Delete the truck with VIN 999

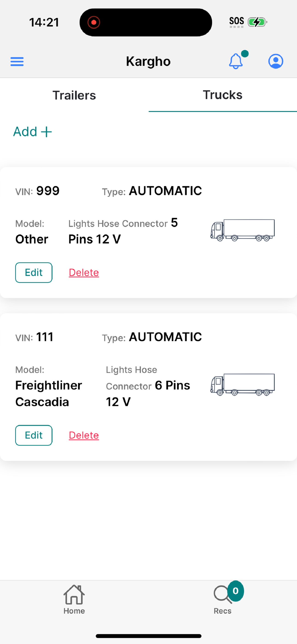84,272
